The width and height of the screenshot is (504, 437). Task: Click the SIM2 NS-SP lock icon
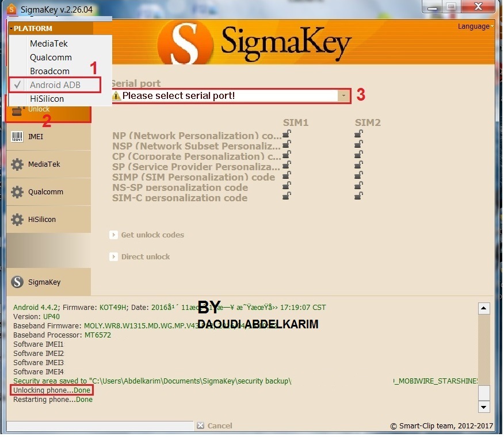(358, 185)
